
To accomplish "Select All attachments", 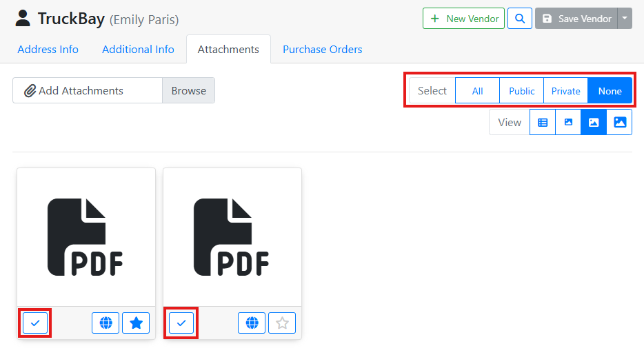I will click(477, 91).
